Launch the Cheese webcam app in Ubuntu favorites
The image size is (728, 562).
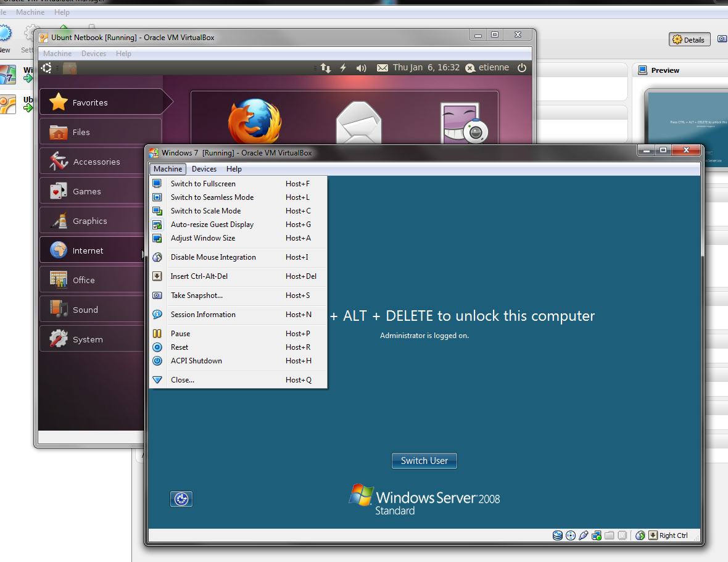pyautogui.click(x=463, y=123)
